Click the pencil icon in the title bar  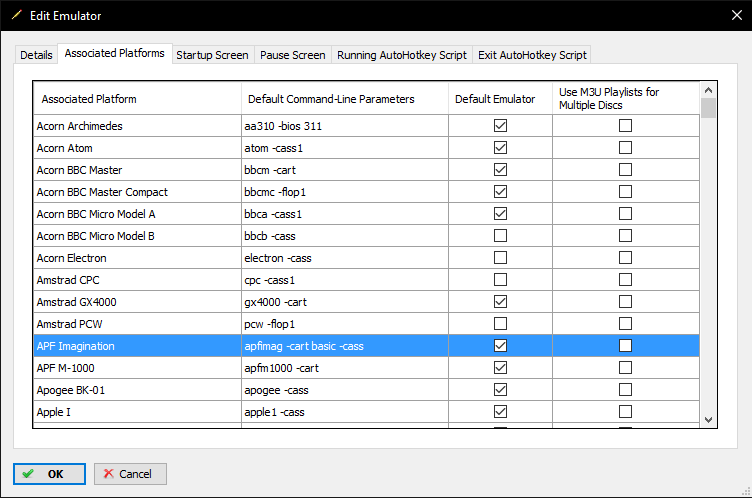click(x=17, y=15)
